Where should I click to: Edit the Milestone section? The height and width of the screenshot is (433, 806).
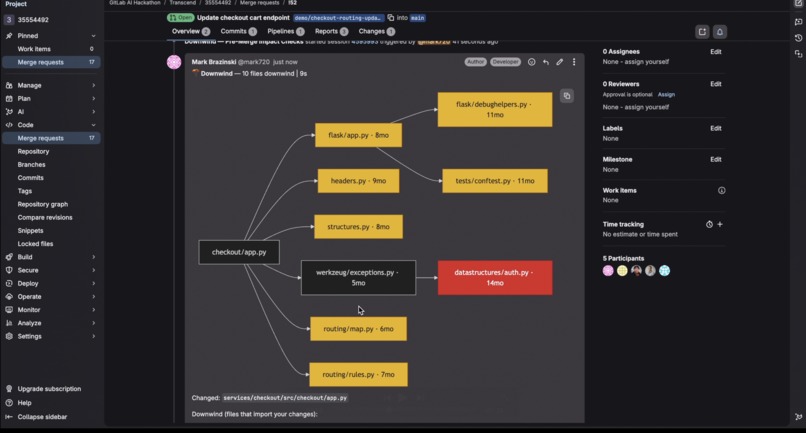point(716,159)
